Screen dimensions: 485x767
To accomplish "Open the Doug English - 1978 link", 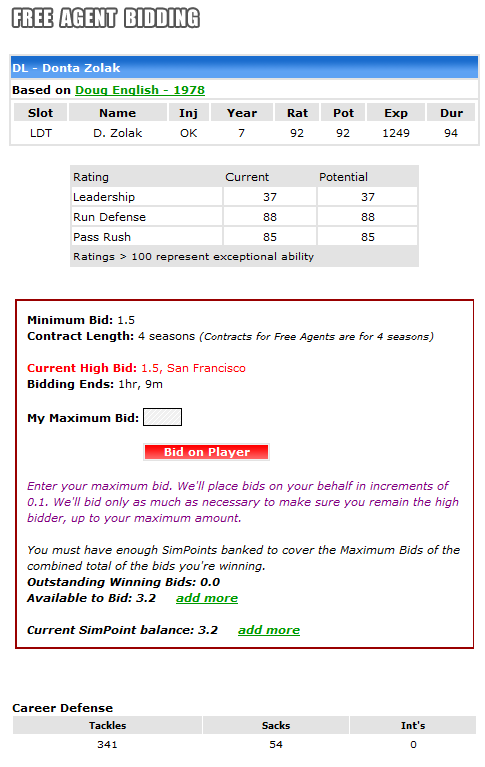I will point(139,90).
